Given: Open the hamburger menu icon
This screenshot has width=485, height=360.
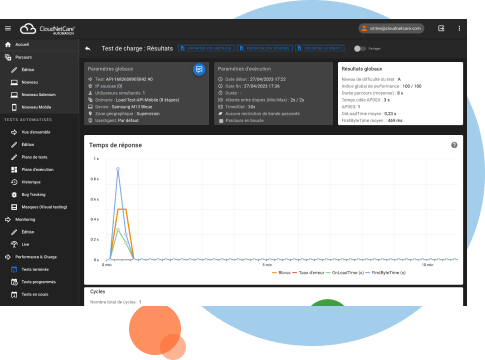Looking at the screenshot, I should 8,28.
